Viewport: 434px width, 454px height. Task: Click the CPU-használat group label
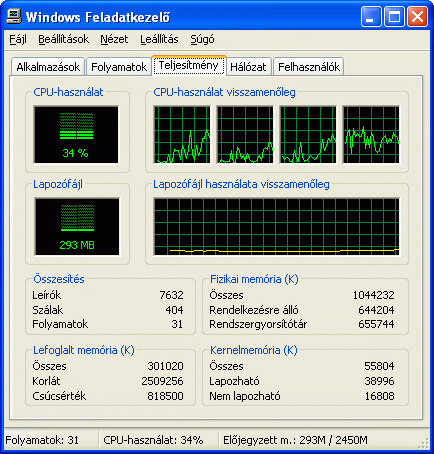pyautogui.click(x=68, y=92)
